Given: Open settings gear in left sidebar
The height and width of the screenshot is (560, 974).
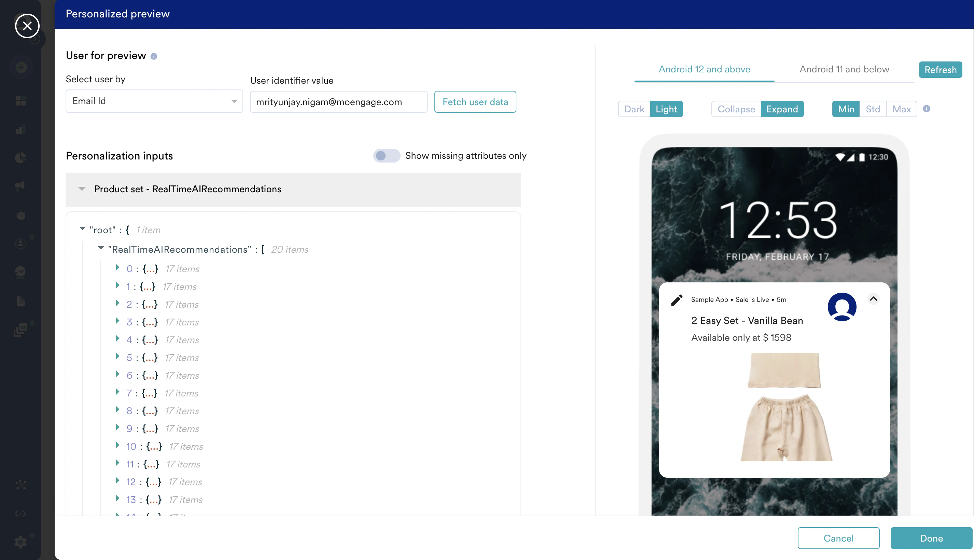Looking at the screenshot, I should (x=21, y=542).
